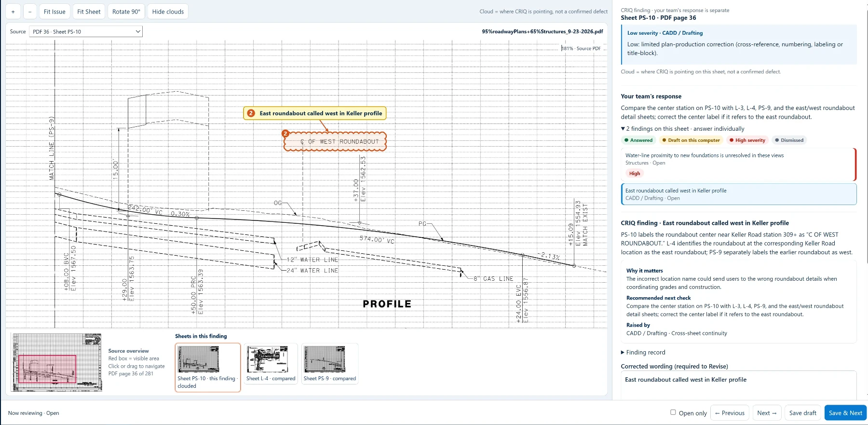Rotate the sheet 90 degrees
The height and width of the screenshot is (425, 868).
126,12
